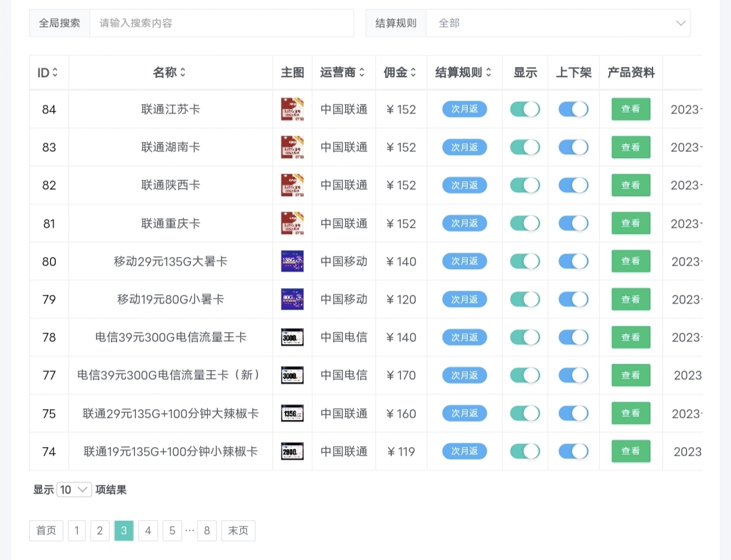
Task: Sort by the 运营商 column header
Action: (343, 72)
